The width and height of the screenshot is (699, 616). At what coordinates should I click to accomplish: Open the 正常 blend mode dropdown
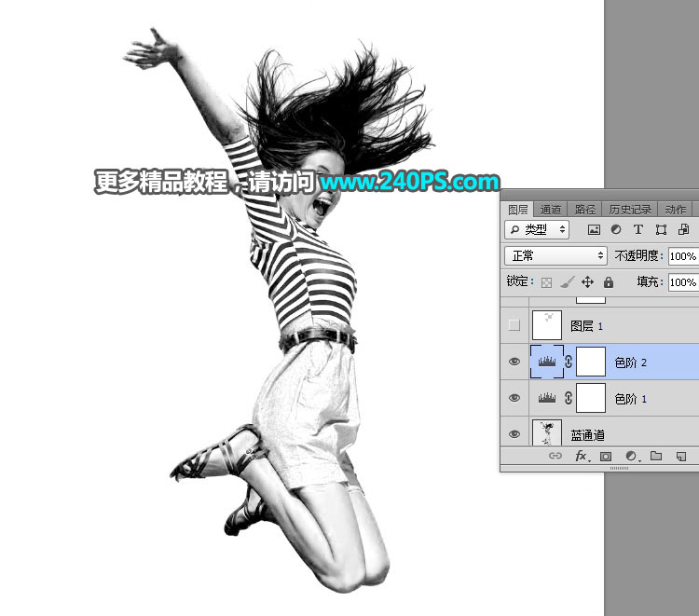[555, 256]
